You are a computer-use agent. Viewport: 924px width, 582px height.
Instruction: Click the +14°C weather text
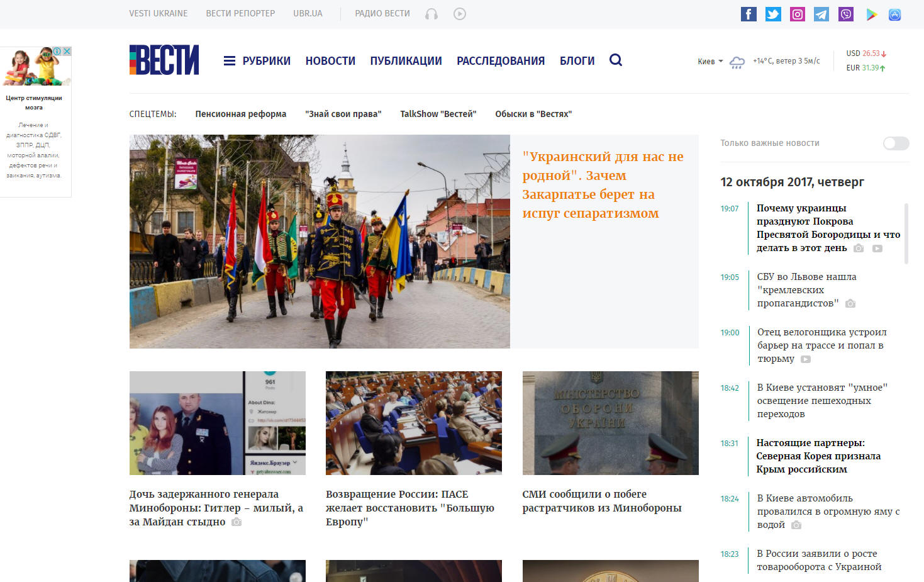pyautogui.click(x=786, y=61)
